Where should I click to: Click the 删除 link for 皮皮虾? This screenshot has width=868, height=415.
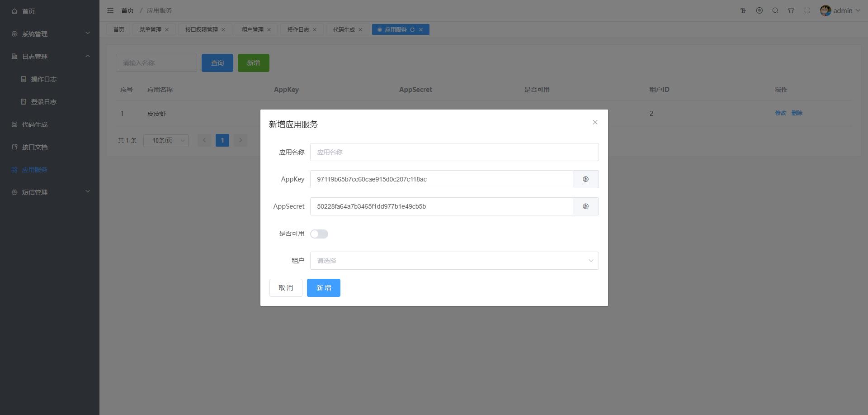[797, 113]
